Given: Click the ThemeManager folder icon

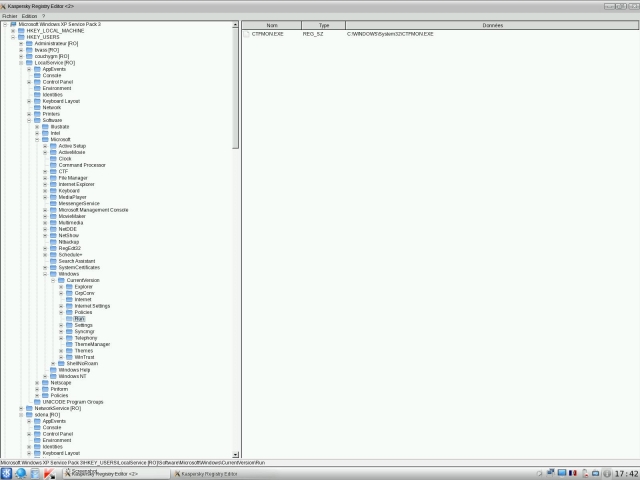Looking at the screenshot, I should pos(69,344).
